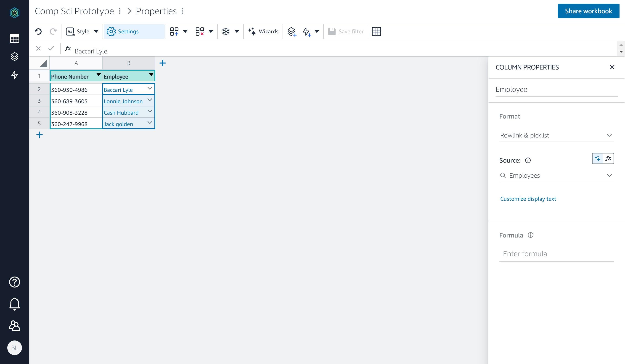Click the Undo icon
Screen dimensions: 625x364
[38, 31]
